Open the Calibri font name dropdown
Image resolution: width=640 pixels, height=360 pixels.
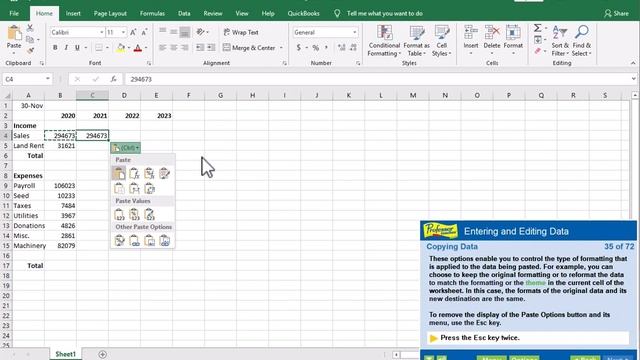102,32
